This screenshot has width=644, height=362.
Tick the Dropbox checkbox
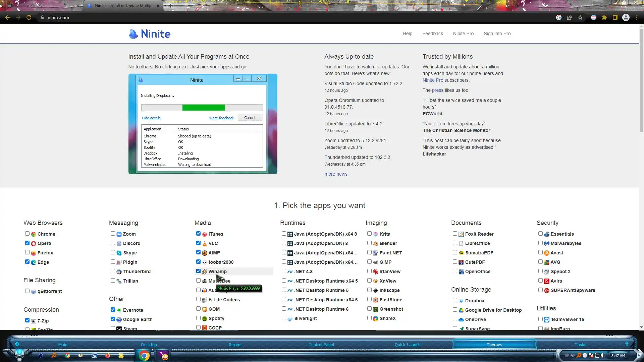(455, 300)
